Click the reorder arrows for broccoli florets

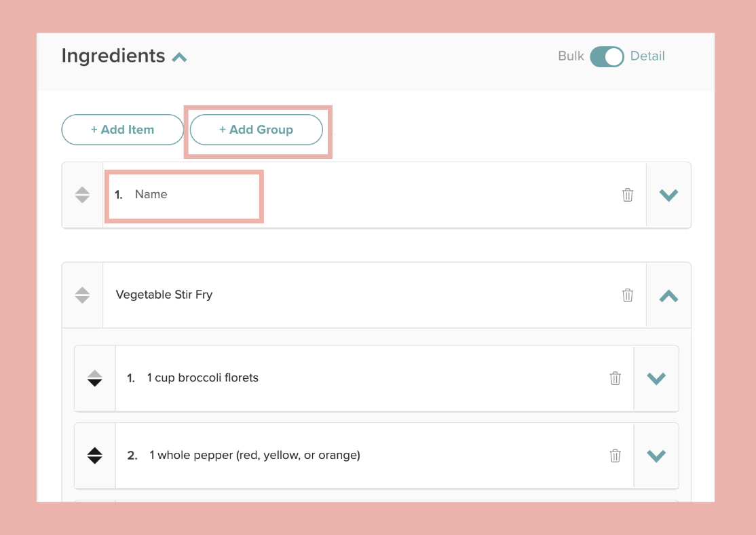pyautogui.click(x=95, y=378)
